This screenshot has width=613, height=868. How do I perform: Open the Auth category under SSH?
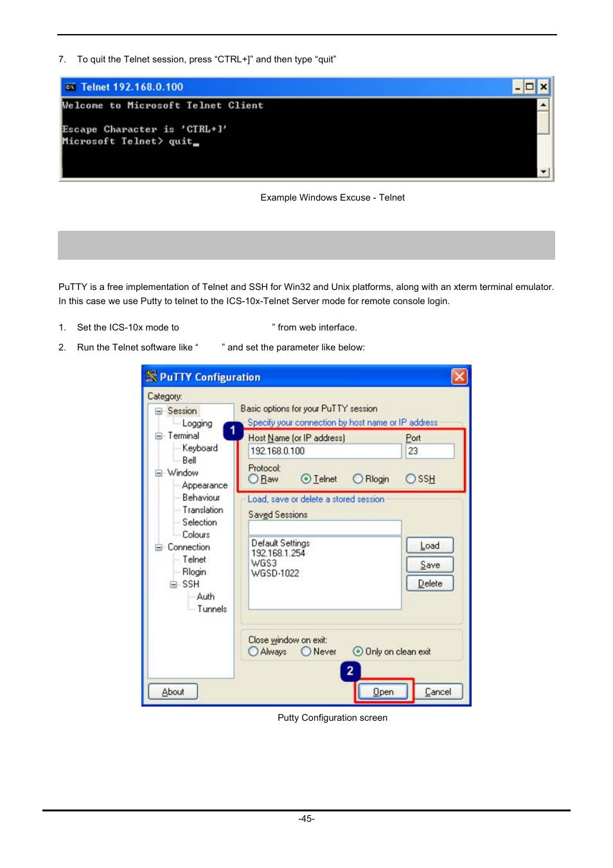[x=206, y=597]
